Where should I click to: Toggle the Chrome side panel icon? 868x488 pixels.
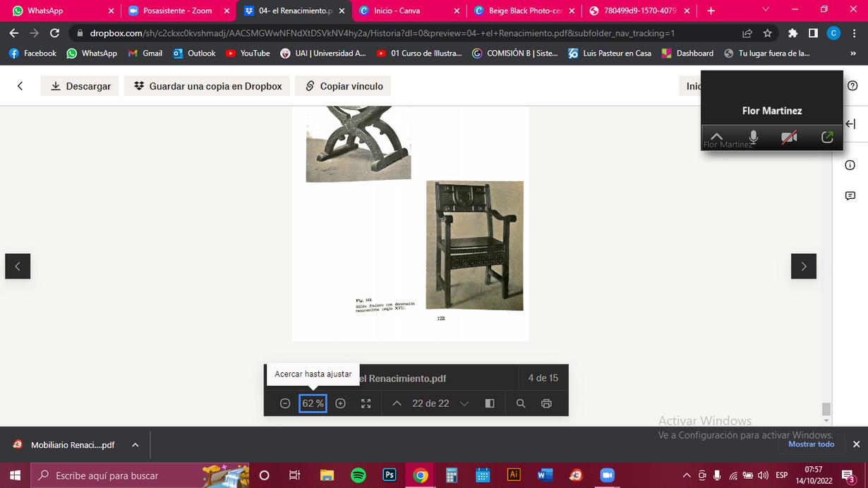[x=813, y=33]
